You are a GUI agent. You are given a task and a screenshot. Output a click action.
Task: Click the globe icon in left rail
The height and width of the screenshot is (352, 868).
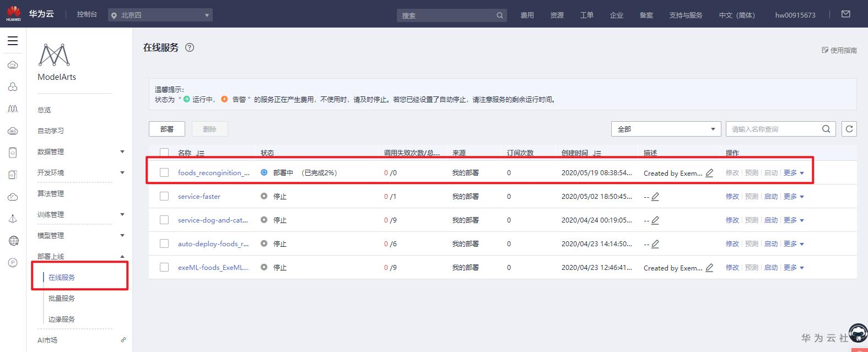click(x=13, y=241)
